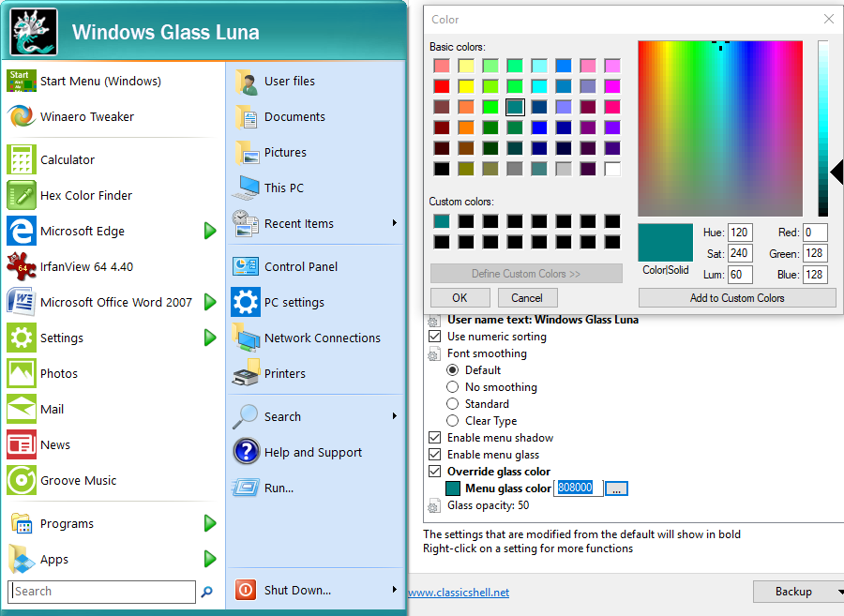Click the Run... icon
Viewport: 844px width, 616px height.
(246, 488)
